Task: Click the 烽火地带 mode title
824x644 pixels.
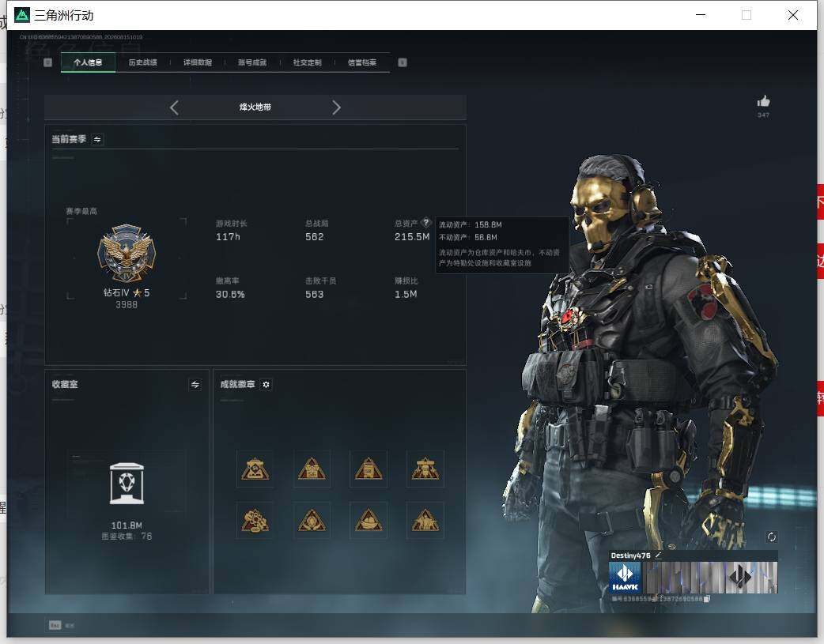Action: click(255, 107)
